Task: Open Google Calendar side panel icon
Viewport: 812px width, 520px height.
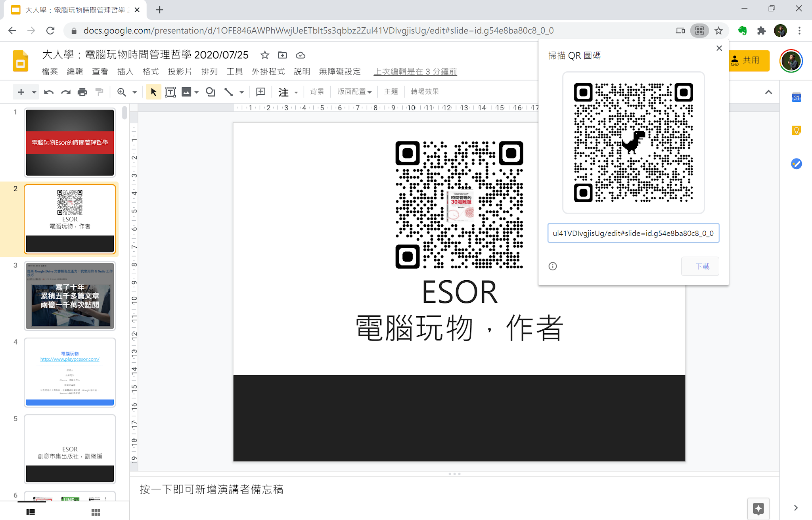Action: 796,97
